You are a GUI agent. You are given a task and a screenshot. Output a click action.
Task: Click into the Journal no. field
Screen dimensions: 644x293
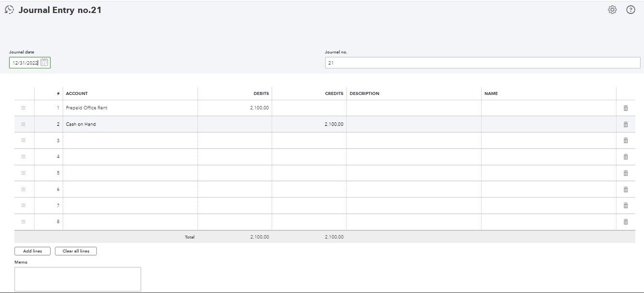[482, 63]
